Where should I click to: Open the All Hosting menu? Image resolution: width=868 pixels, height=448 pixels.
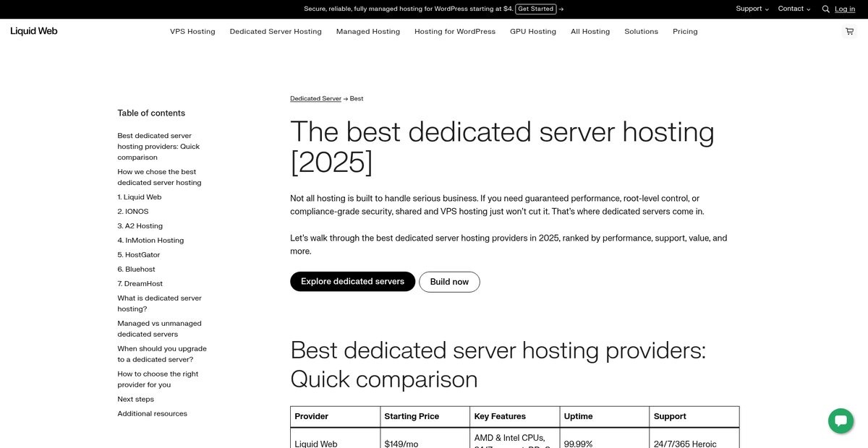click(590, 32)
